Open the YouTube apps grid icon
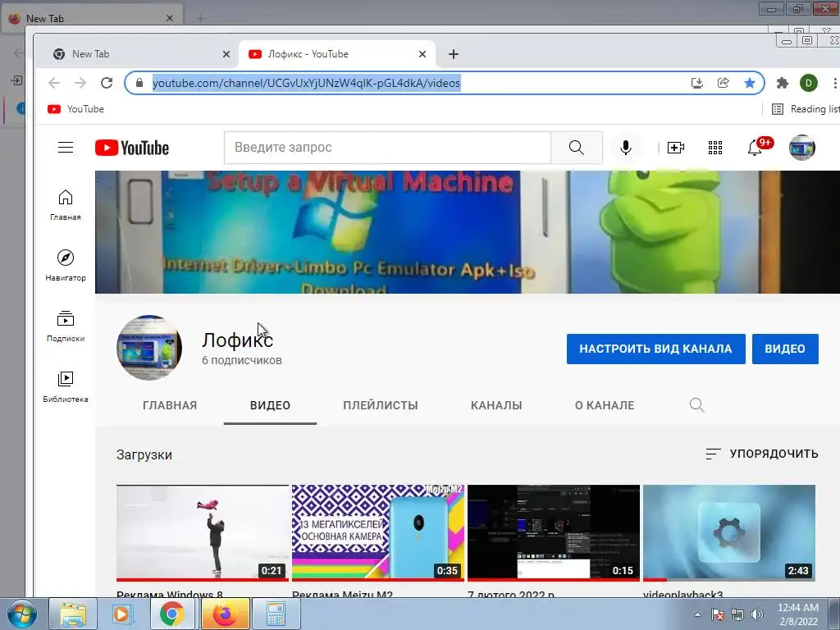 coord(715,148)
